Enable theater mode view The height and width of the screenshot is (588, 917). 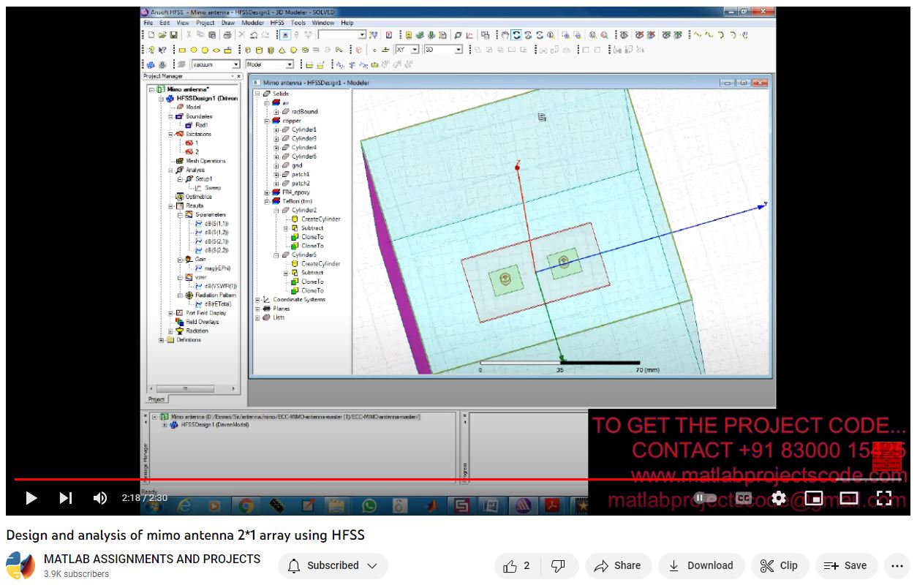pos(849,498)
